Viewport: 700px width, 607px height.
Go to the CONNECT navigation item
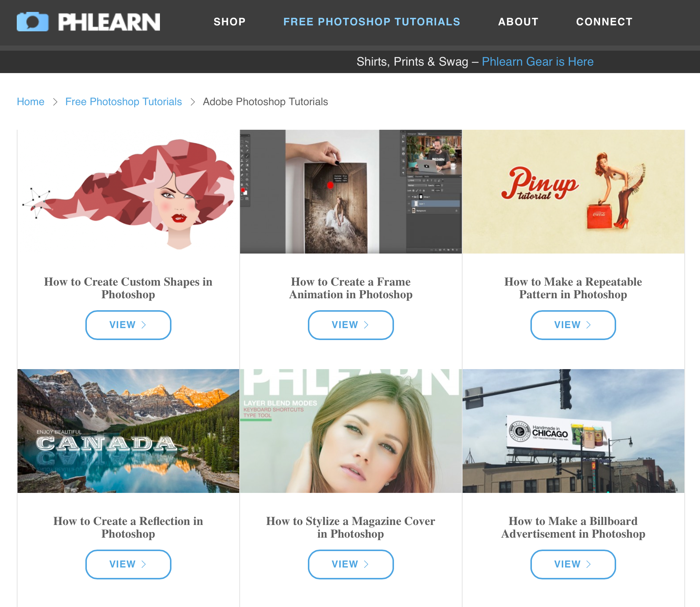pos(604,22)
